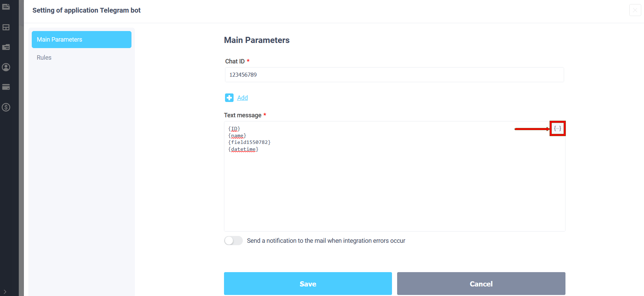Click the payment card sidebar icon
The width and height of the screenshot is (644, 296).
6,87
